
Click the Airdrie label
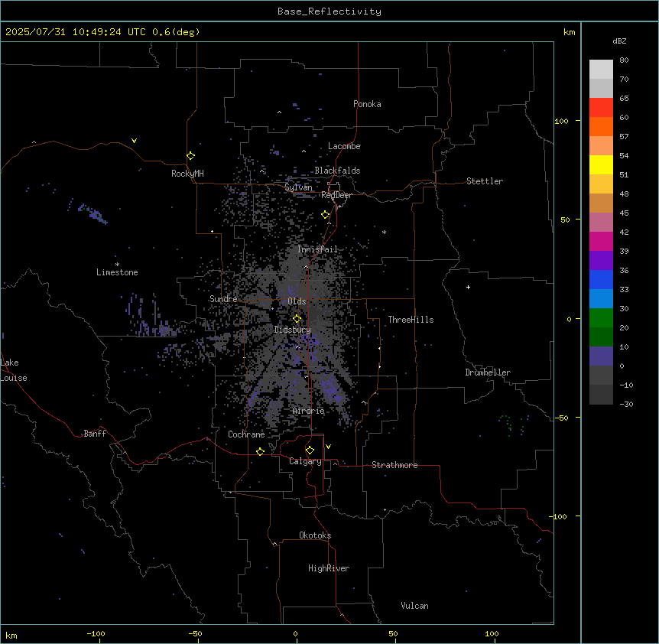(x=308, y=411)
